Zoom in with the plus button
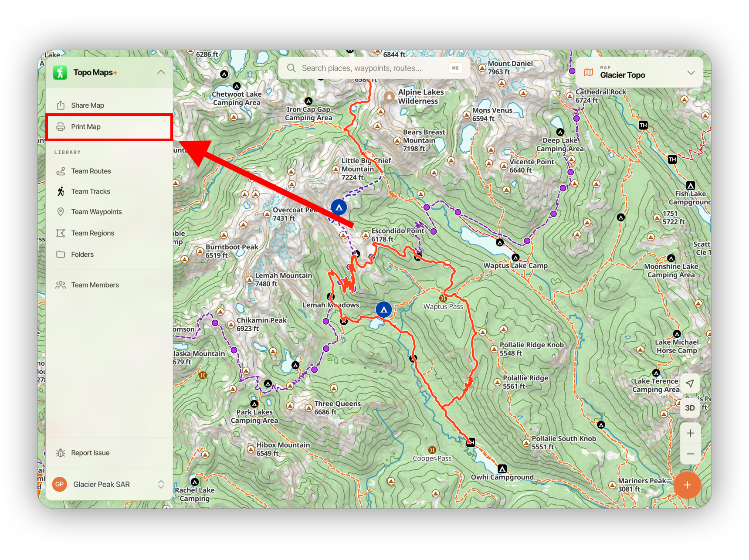 pos(691,433)
